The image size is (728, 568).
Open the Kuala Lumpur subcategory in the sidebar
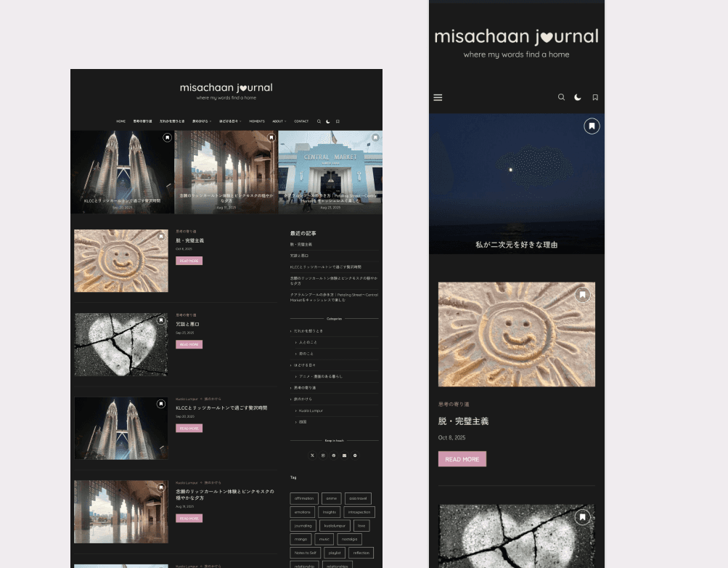(x=311, y=410)
